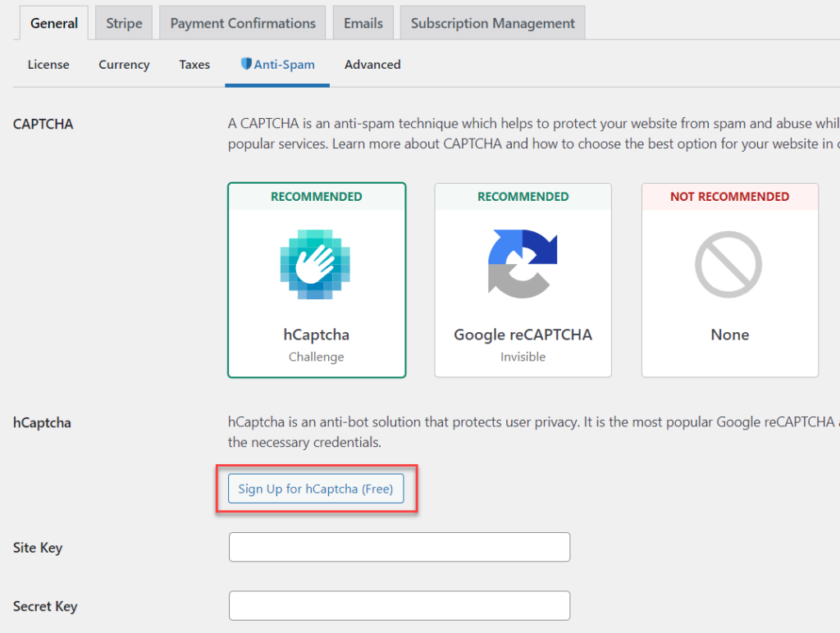Open the Subscription Management tab
840x633 pixels.
[x=491, y=22]
